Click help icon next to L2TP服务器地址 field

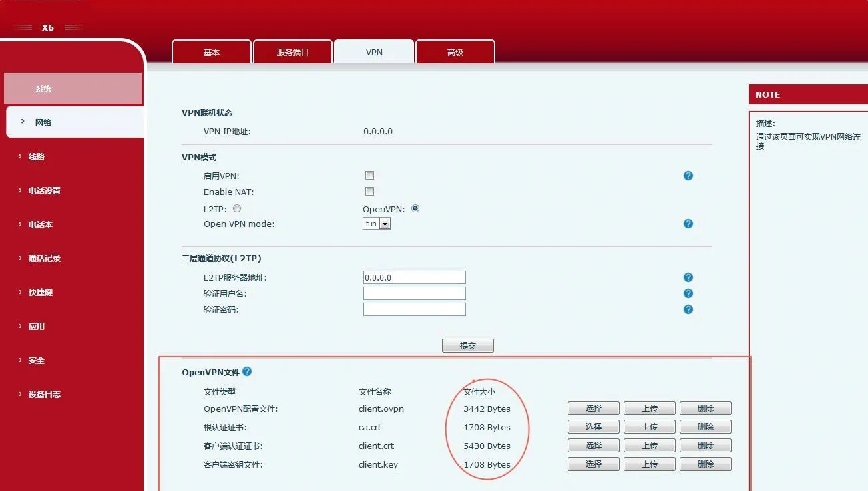tap(688, 277)
